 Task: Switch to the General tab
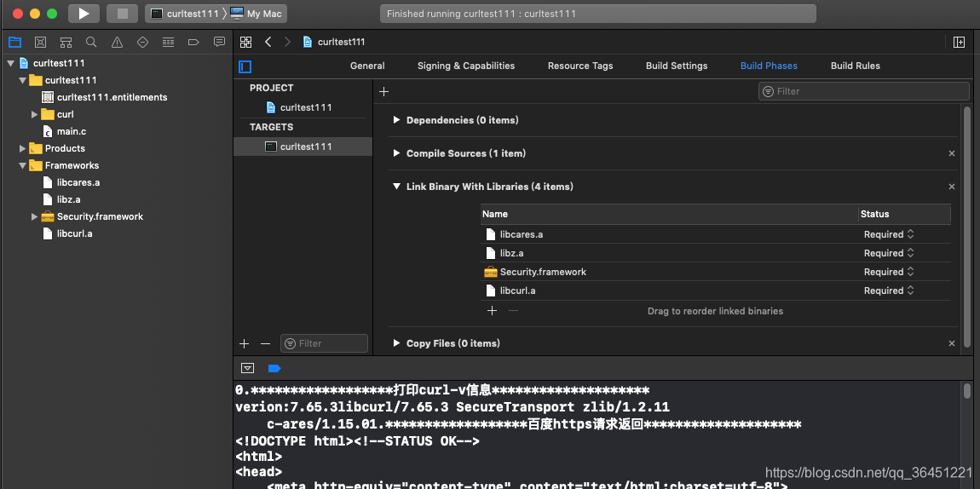click(x=367, y=66)
